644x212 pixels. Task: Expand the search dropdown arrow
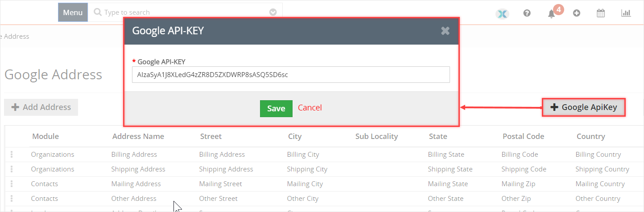[x=273, y=12]
